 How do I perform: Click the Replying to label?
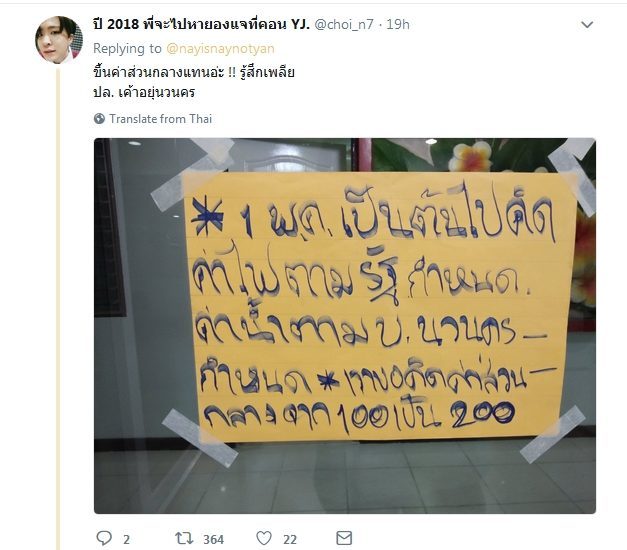coord(127,48)
